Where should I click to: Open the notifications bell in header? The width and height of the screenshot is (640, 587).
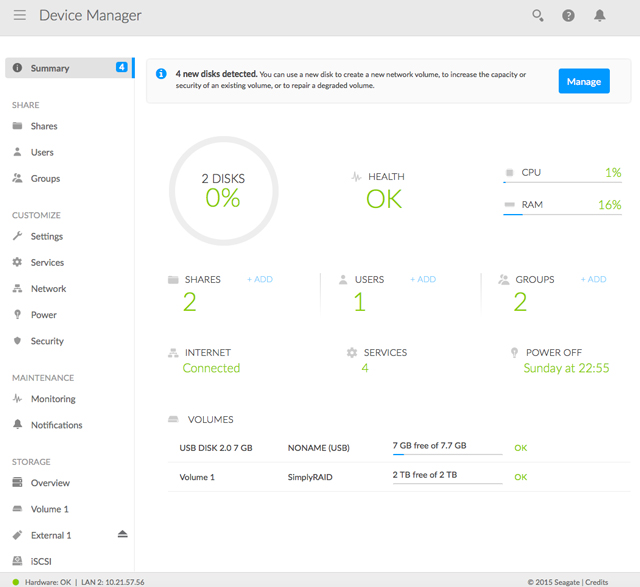point(600,16)
